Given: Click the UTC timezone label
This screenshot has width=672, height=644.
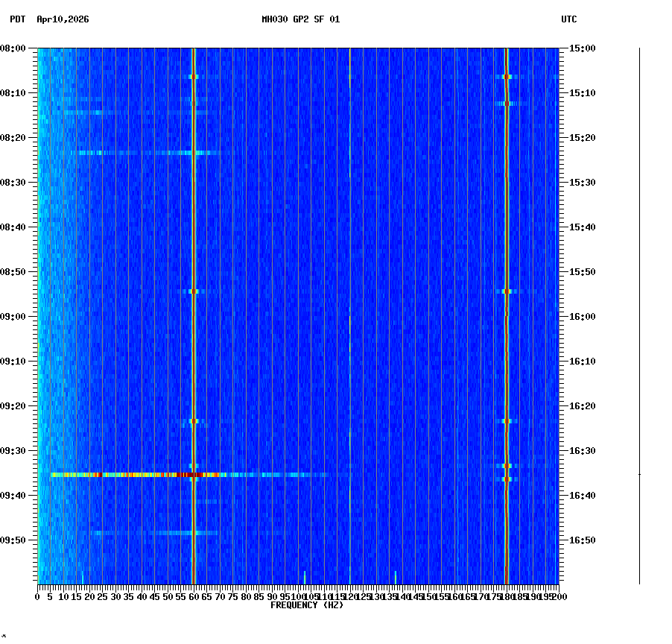Looking at the screenshot, I should [x=568, y=20].
